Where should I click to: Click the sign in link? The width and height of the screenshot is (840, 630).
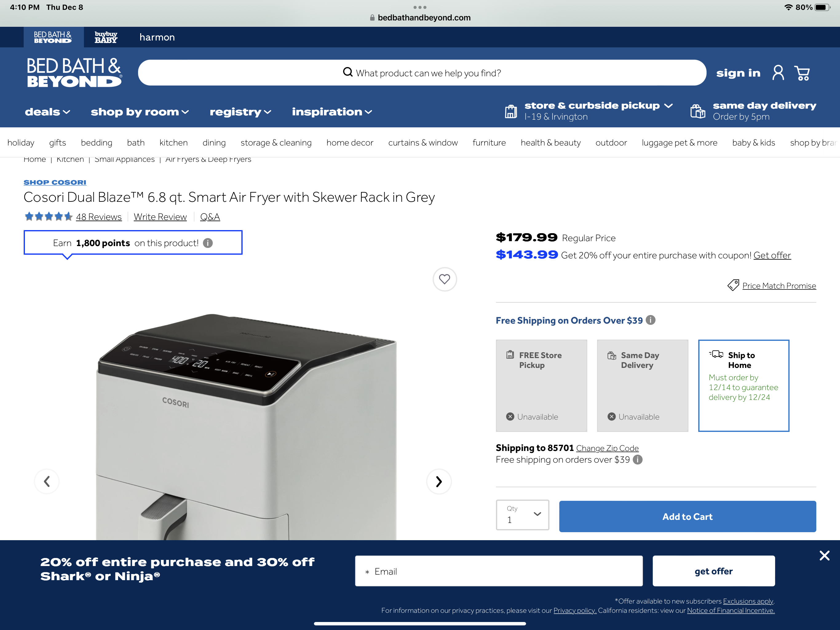[738, 73]
